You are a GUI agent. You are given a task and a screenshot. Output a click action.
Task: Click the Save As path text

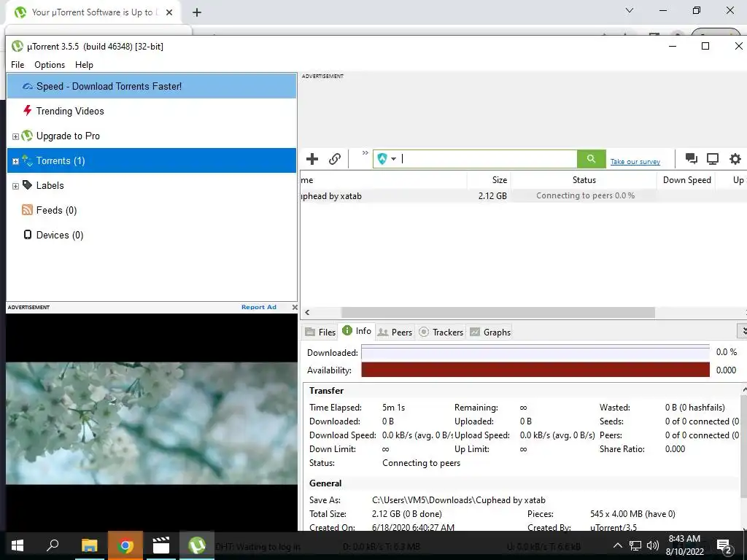tap(458, 500)
